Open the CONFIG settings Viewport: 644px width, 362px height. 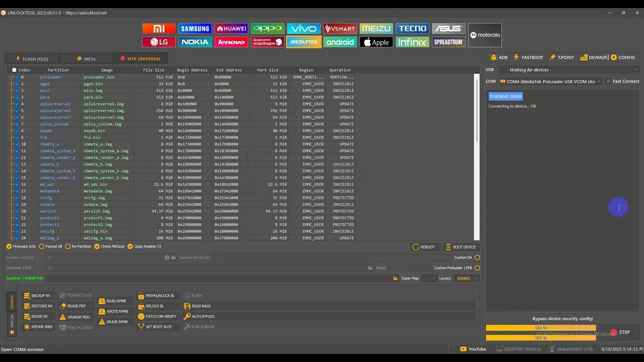point(623,57)
